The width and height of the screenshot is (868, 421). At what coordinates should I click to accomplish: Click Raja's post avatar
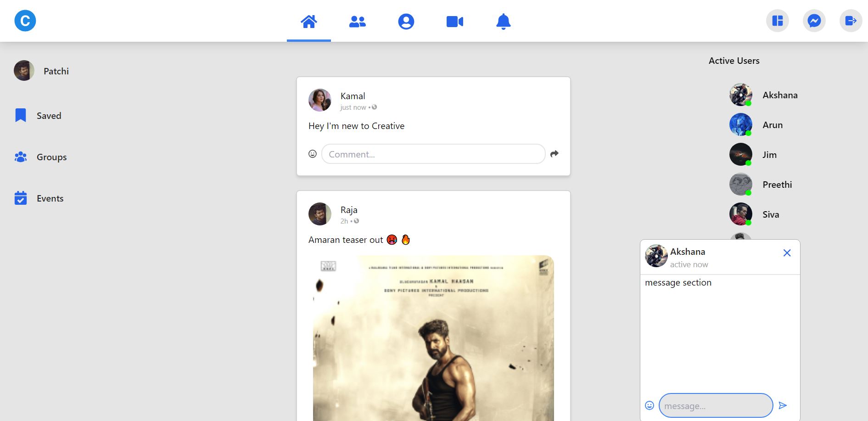click(320, 214)
